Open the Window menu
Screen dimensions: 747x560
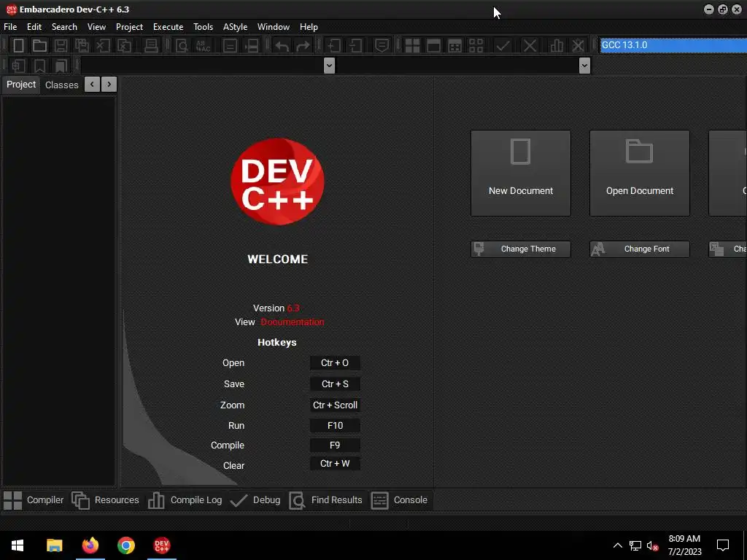coord(274,27)
